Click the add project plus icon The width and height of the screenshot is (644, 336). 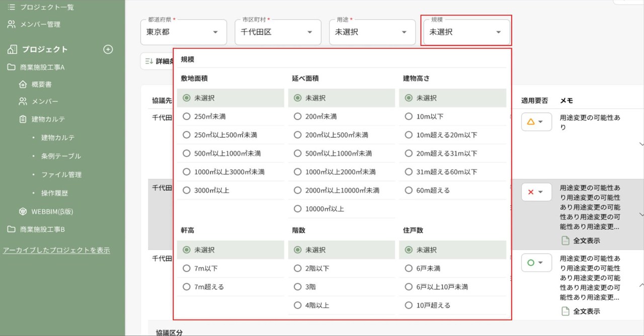coord(108,49)
